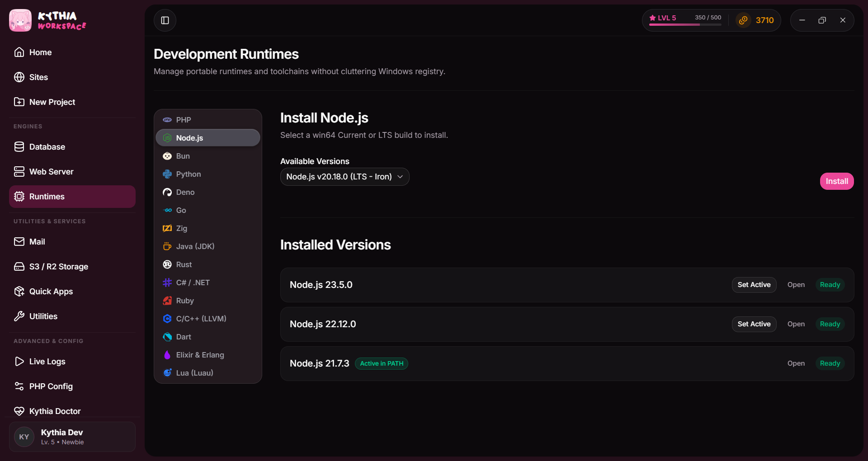Open the Node.js 22.12.0 folder
The width and height of the screenshot is (868, 461).
coord(796,324)
